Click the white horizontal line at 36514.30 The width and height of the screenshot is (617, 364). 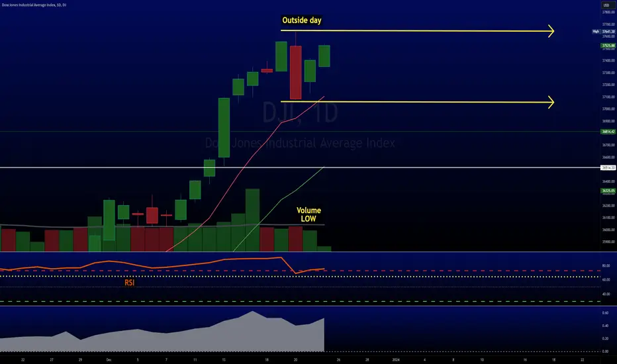coord(300,167)
